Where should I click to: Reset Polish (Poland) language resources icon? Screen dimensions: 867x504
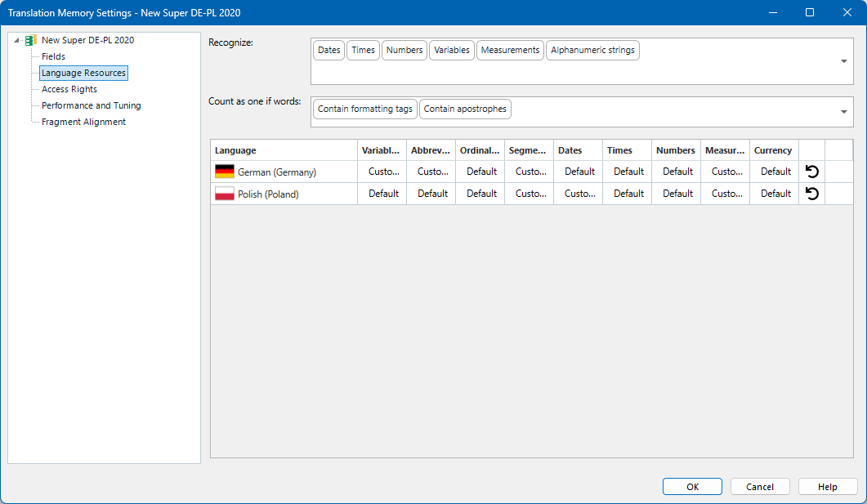coord(811,194)
